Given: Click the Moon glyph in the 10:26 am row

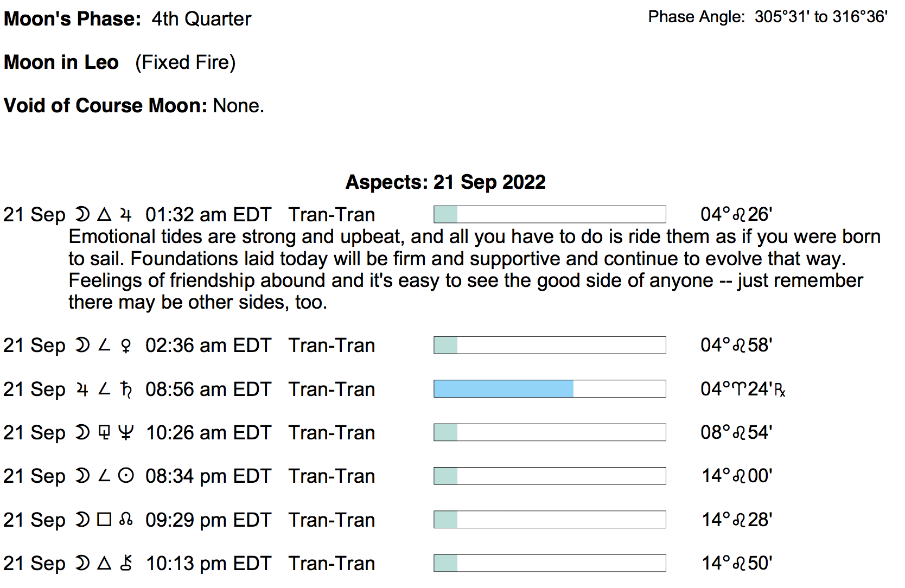Looking at the screenshot, I should coord(82,433).
